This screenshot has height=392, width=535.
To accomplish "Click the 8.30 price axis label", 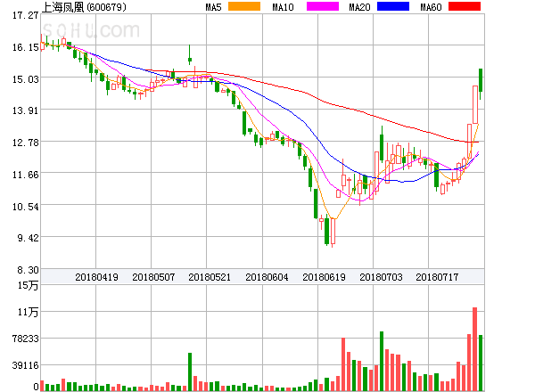I will click(28, 270).
